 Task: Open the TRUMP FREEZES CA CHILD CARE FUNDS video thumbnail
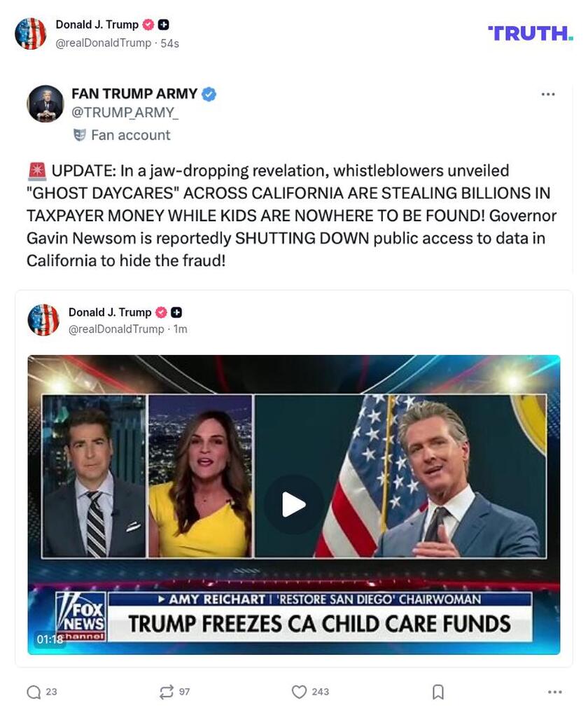294,505
